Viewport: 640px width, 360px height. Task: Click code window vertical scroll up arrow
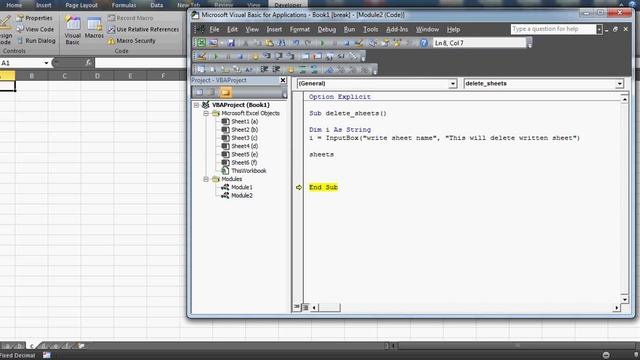(x=624, y=99)
